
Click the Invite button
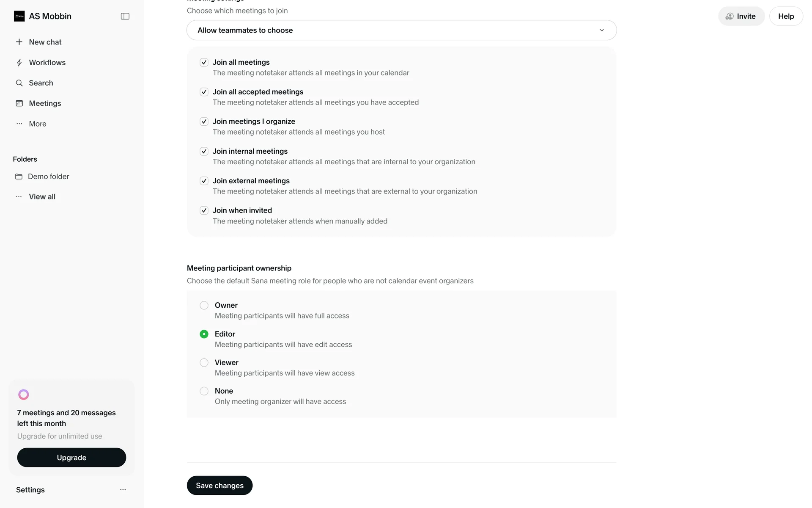[x=741, y=16]
